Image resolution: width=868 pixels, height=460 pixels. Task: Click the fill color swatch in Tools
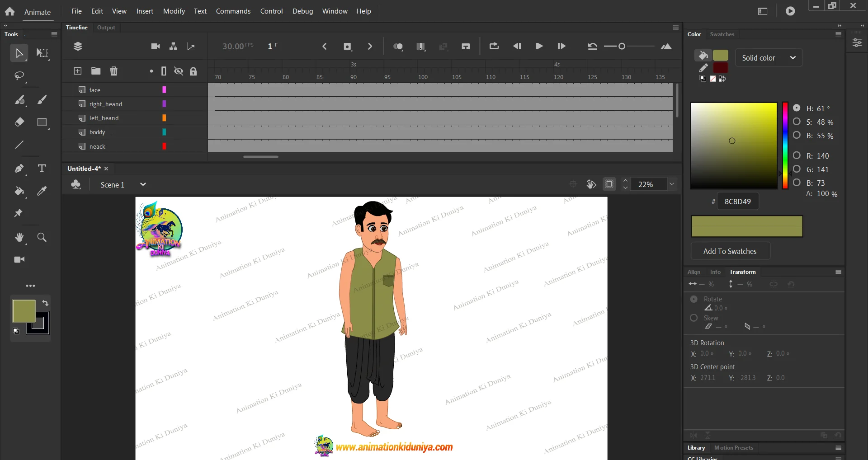click(x=24, y=310)
